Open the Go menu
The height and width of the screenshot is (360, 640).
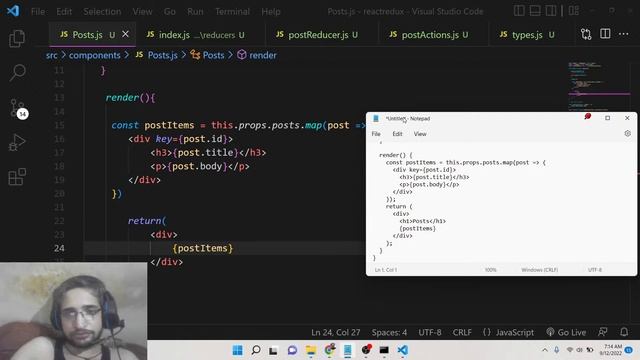pyautogui.click(x=170, y=11)
